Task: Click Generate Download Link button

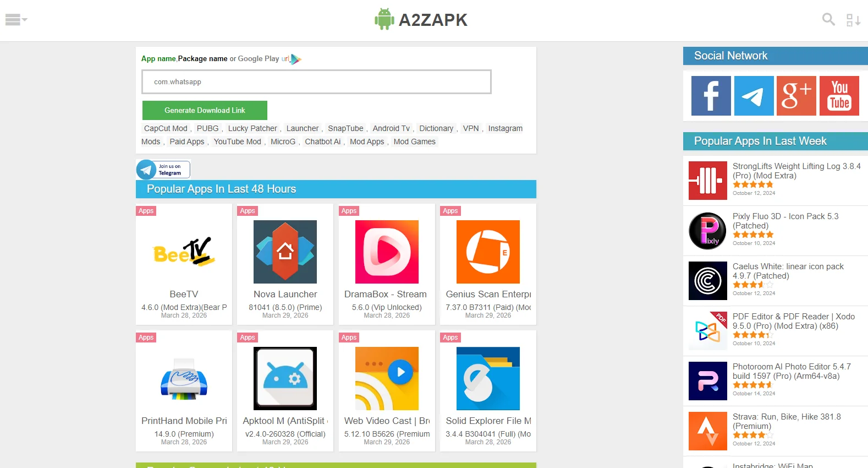Action: 205,110
